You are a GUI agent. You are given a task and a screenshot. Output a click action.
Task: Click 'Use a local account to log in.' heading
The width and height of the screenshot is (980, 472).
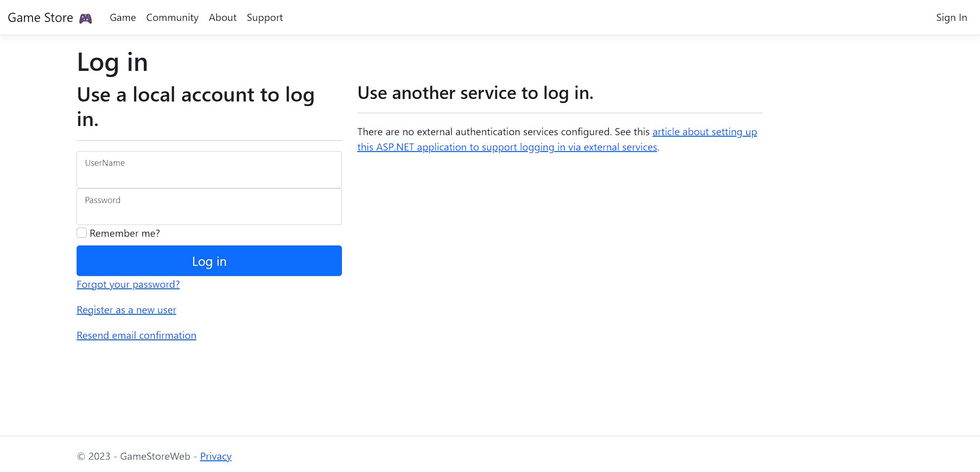click(196, 107)
